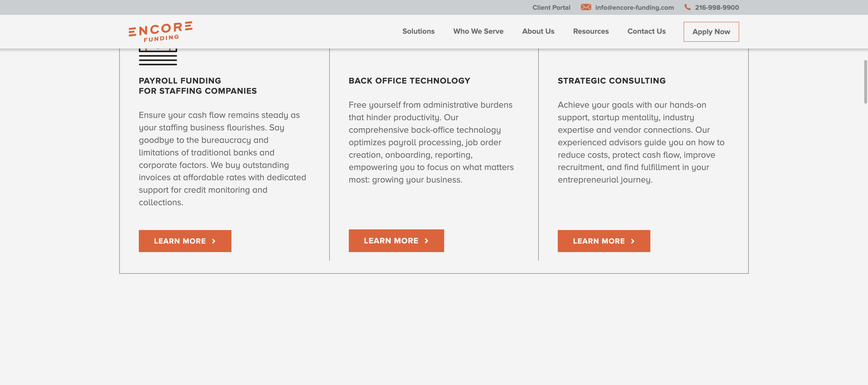Click arrow on Back Office Learn More

[x=426, y=241]
